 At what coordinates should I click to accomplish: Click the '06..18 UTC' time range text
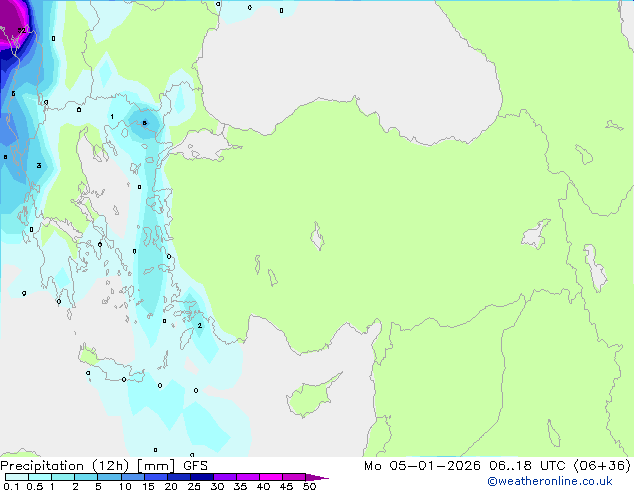coord(527,466)
